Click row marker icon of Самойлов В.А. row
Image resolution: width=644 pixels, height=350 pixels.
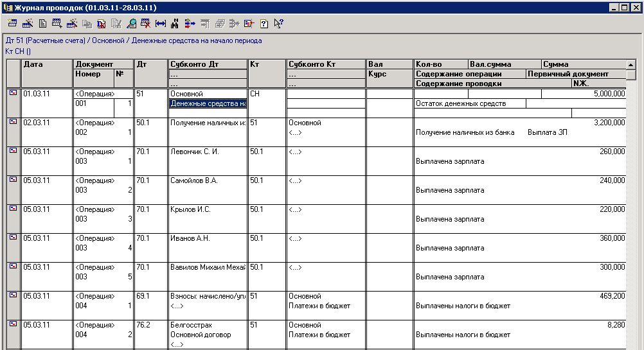click(13, 179)
